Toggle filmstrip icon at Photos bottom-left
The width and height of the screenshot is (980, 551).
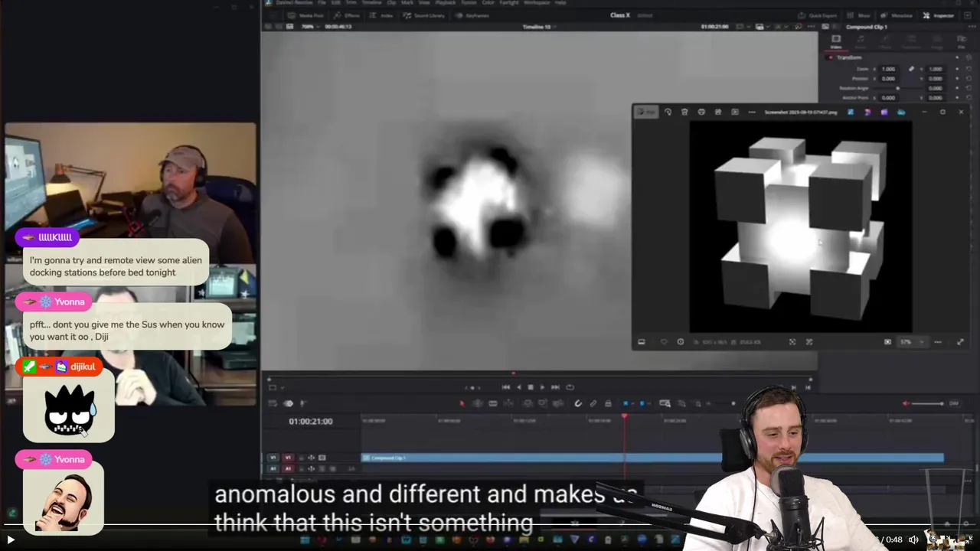[x=642, y=342]
